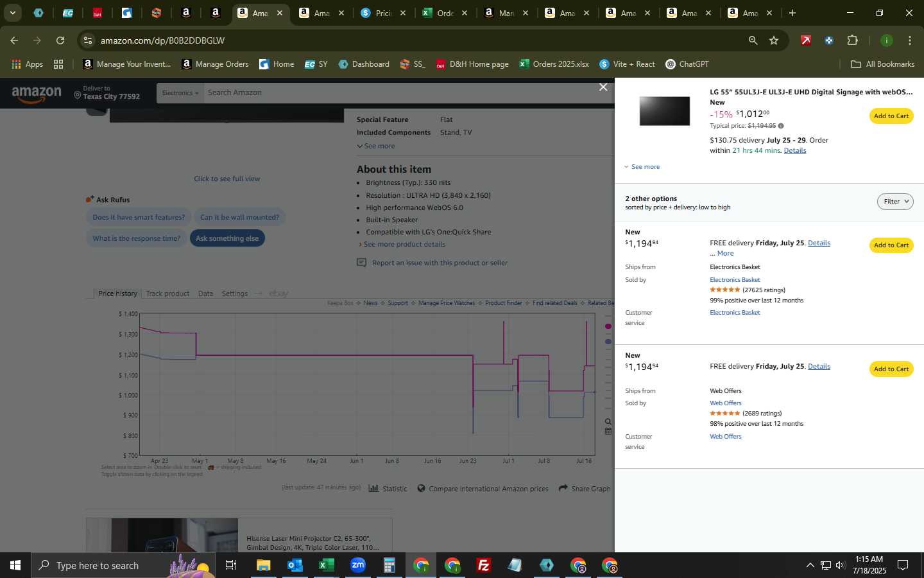Image resolution: width=924 pixels, height=578 pixels.
Task: Switch to Keepa Price history tab
Action: (x=117, y=293)
